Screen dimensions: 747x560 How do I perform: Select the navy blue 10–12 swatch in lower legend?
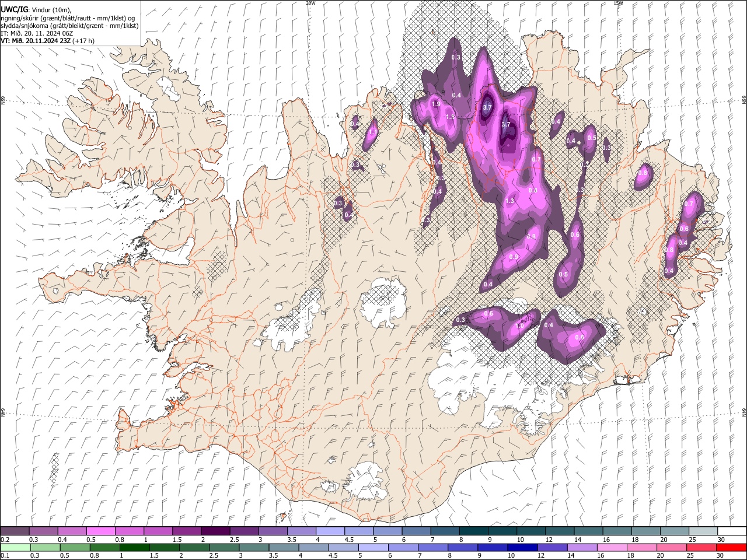[x=522, y=547]
